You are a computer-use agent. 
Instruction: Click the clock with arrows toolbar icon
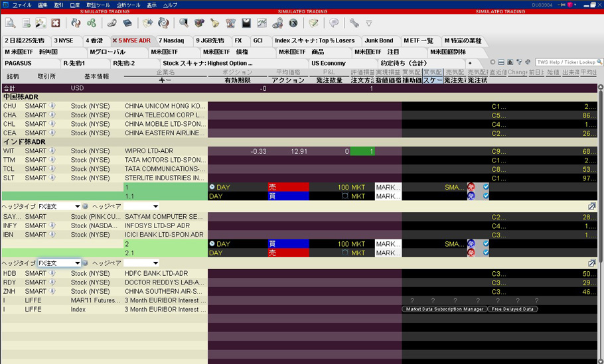tap(164, 23)
